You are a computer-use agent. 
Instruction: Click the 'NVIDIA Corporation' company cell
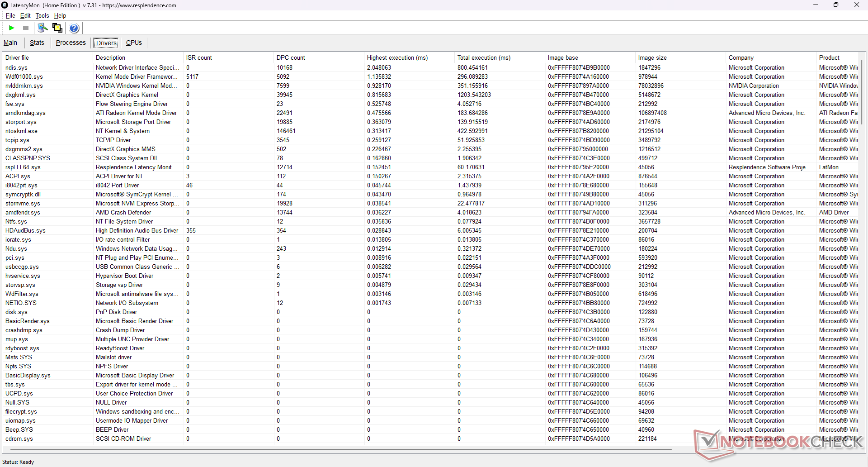754,86
